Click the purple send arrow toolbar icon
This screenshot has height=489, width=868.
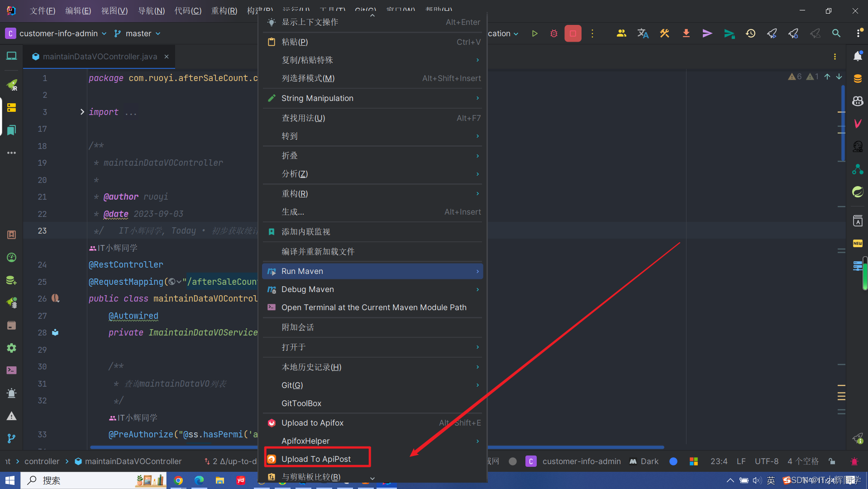707,34
